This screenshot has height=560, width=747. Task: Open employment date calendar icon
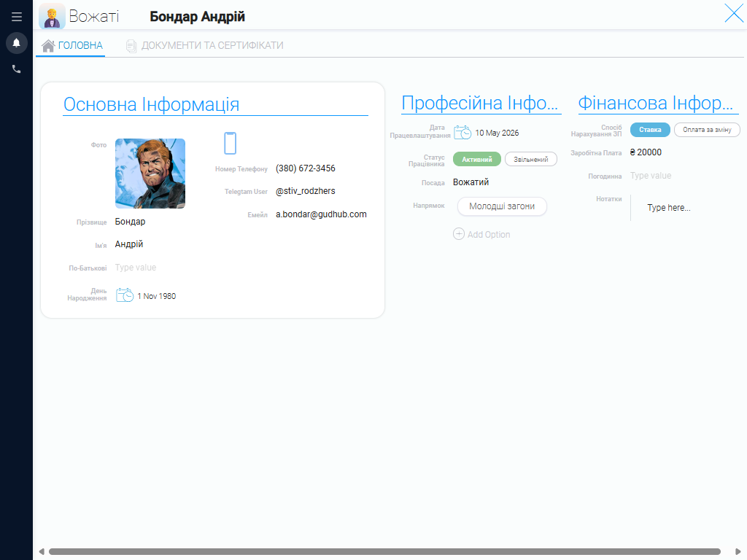(x=462, y=132)
